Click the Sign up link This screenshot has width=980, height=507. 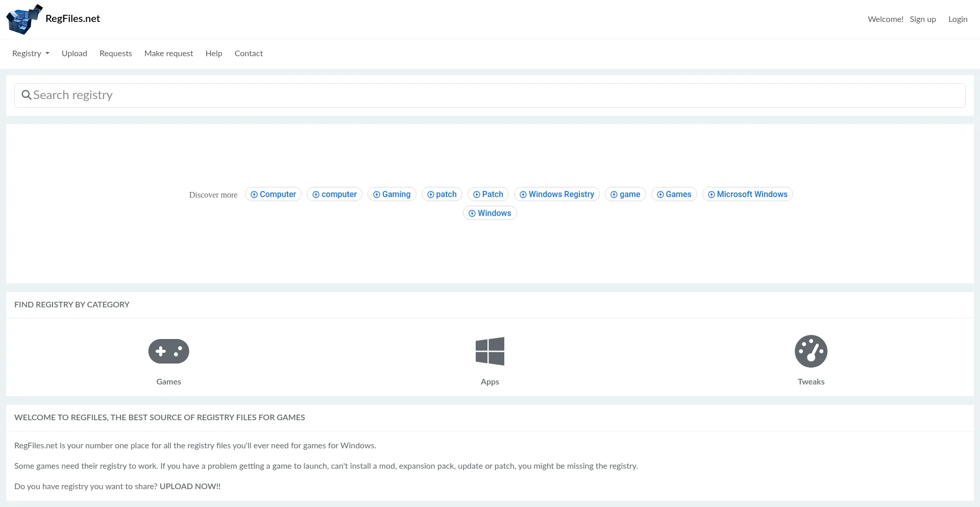tap(922, 19)
